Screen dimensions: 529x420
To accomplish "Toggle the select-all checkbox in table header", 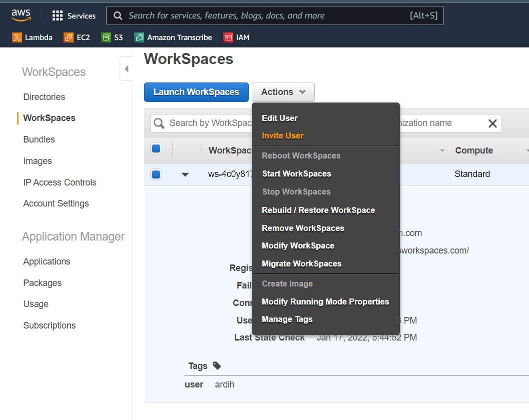I will (156, 148).
